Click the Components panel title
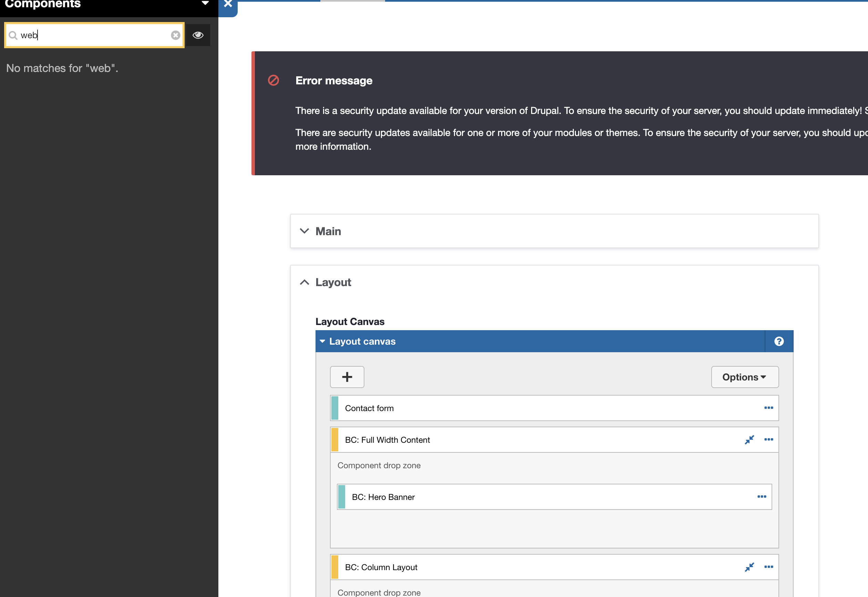The height and width of the screenshot is (597, 868). click(43, 4)
